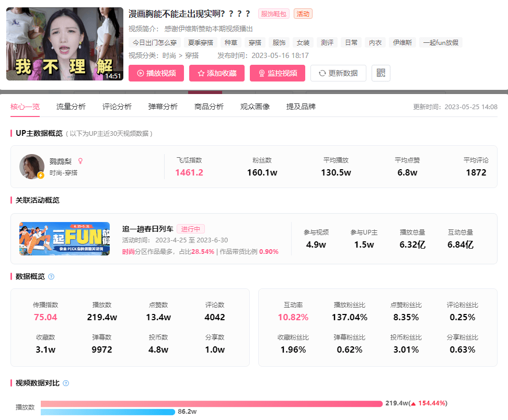Click the 粉丝数 value 160.1w

[x=262, y=172]
